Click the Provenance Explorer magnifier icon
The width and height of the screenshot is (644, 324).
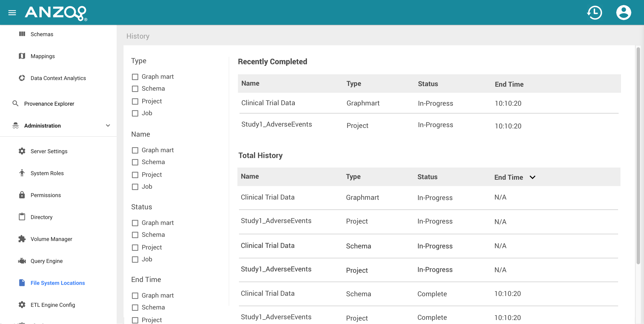pos(15,104)
